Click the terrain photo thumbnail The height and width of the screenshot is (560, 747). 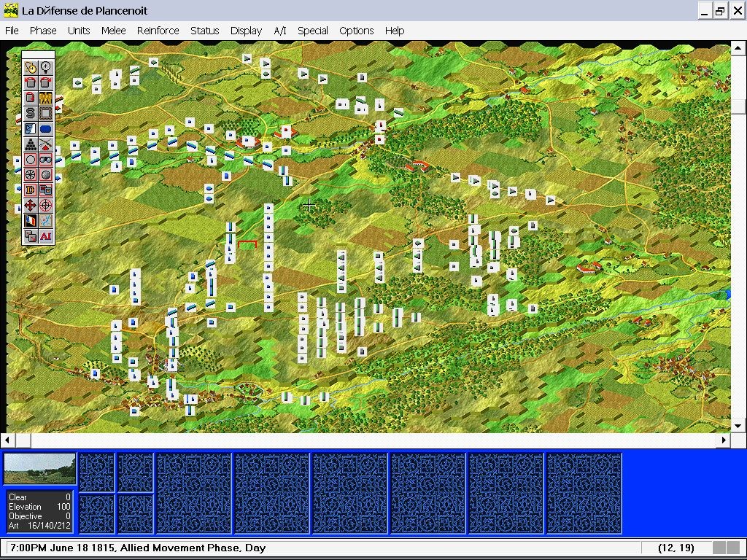tap(40, 469)
